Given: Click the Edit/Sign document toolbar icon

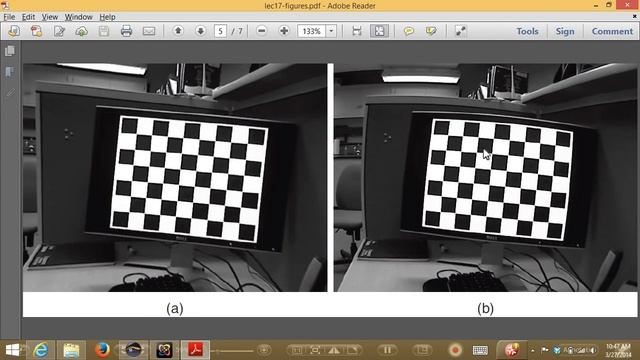Looking at the screenshot, I should [59, 31].
